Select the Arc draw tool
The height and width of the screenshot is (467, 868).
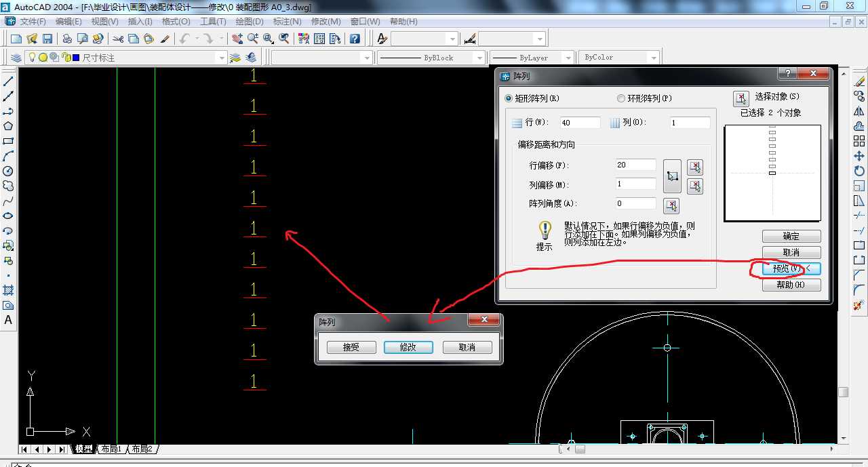pyautogui.click(x=8, y=156)
